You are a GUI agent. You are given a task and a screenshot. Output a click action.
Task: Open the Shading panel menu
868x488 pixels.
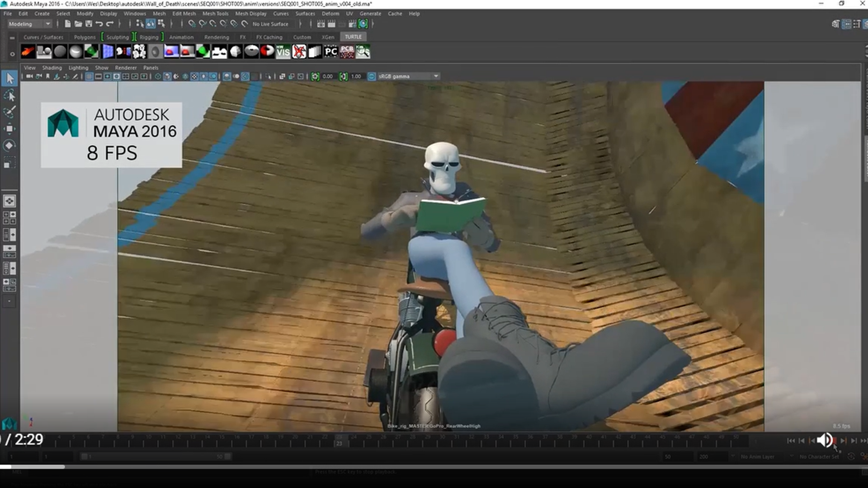click(52, 68)
